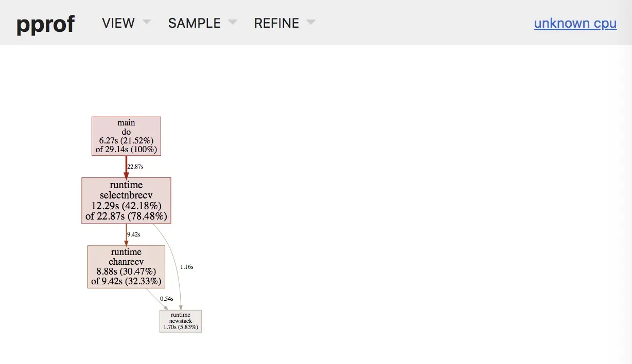Expand the REFINE dropdown arrow
The image size is (632, 364).
coord(310,22)
